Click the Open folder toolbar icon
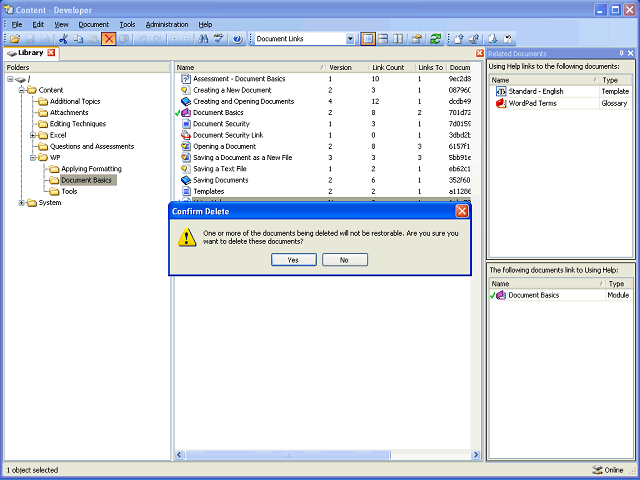The height and width of the screenshot is (480, 640). point(15,39)
